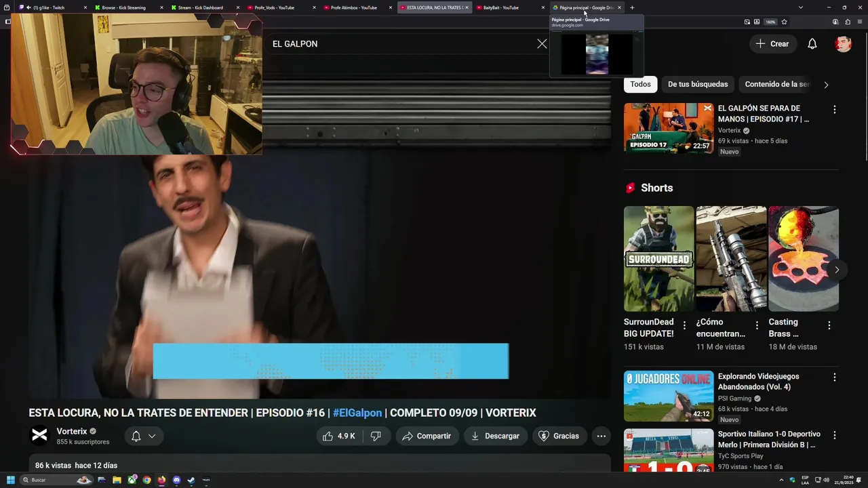Open Explorando Videojuegos Abandonados thumbnail
The image size is (868, 488).
pyautogui.click(x=669, y=396)
